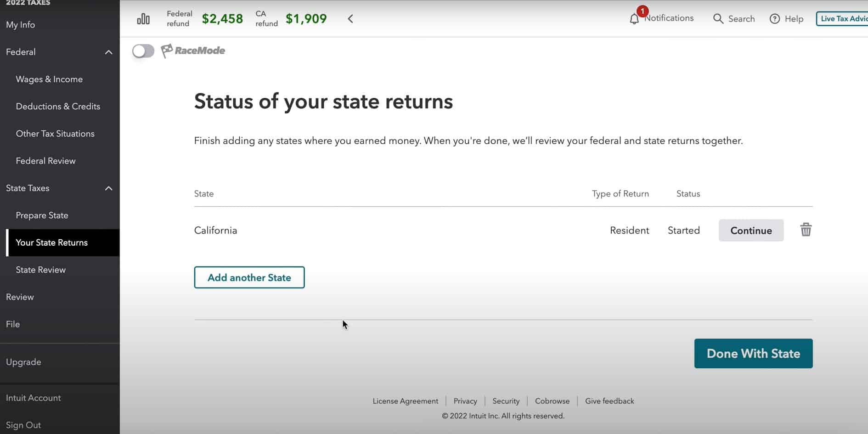Open the Live Tax Advice button
The image size is (868, 434).
[842, 19]
